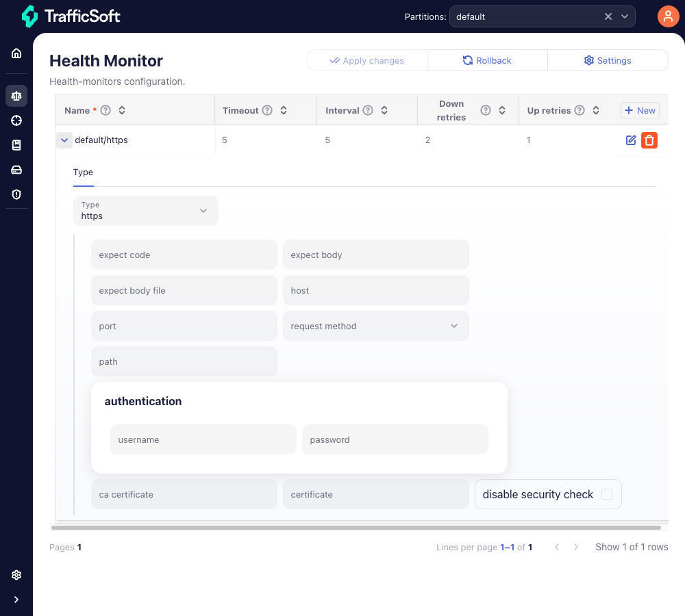
Task: Sort by the Interval column
Action: [384, 110]
